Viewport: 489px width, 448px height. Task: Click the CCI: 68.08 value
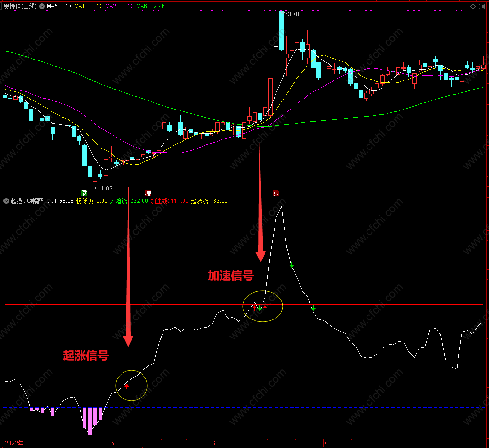click(x=60, y=201)
